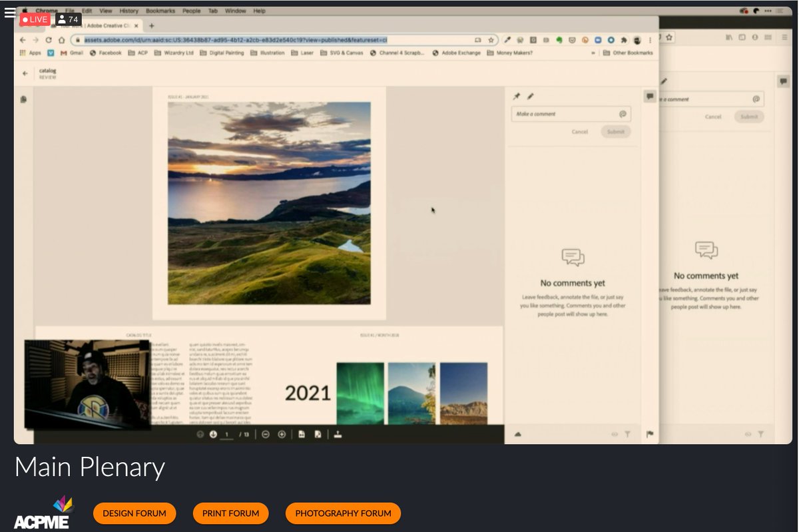Open the Chrome extensions puzzle icon
The image size is (799, 532).
click(x=623, y=40)
